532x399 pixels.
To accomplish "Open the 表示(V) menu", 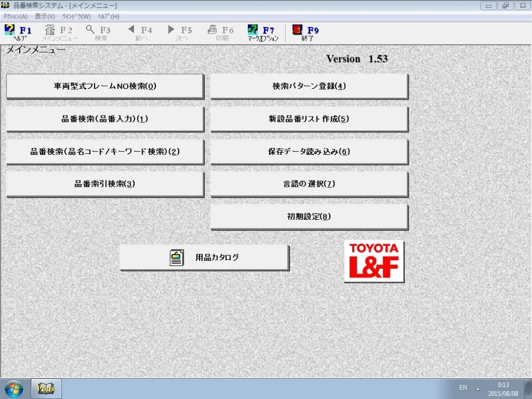I will tap(45, 16).
